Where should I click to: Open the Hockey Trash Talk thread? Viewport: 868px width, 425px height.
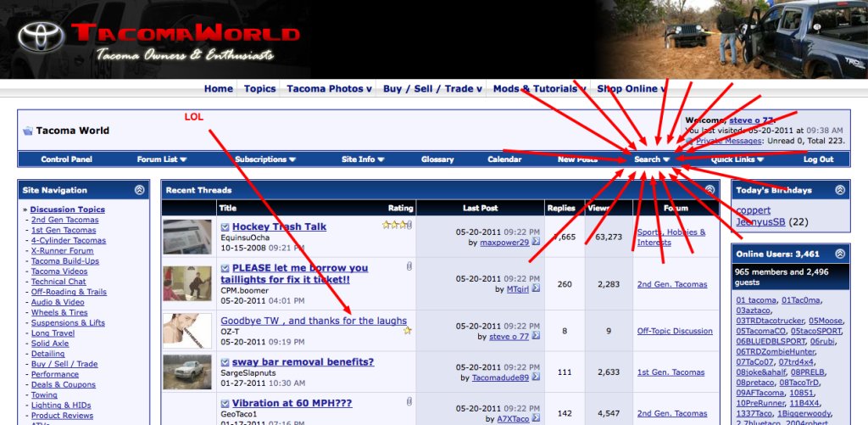tap(279, 226)
